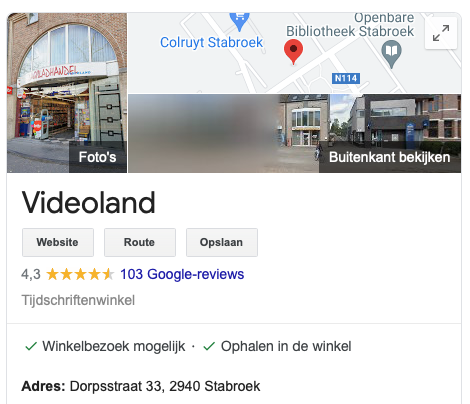Open the Buitenkant bekijken street view image
The width and height of the screenshot is (470, 404).
coord(295,133)
